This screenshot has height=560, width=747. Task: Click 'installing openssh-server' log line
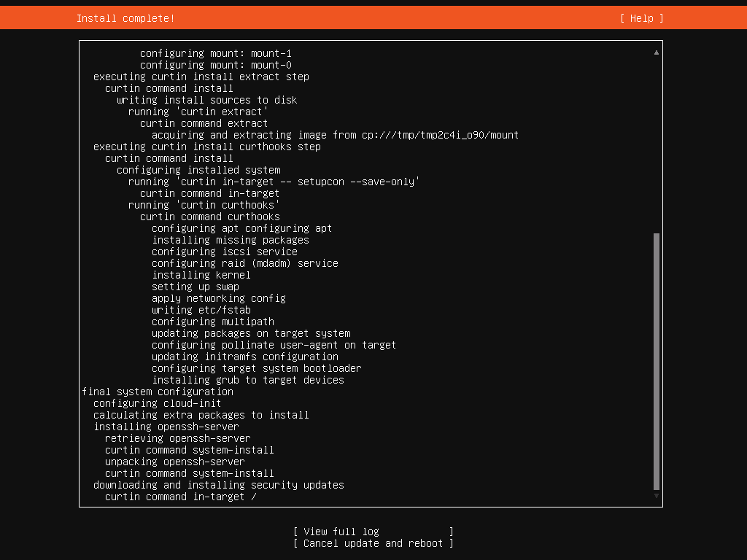point(166,427)
